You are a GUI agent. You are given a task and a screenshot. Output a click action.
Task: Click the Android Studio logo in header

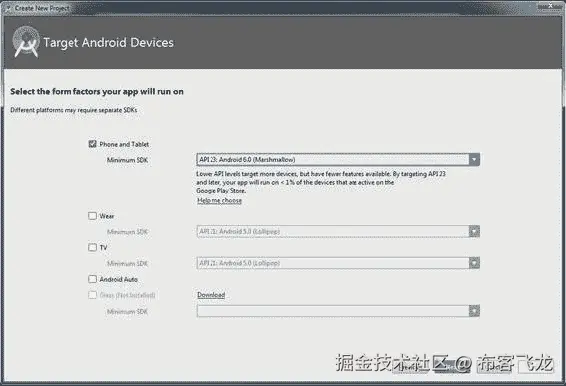(26, 42)
